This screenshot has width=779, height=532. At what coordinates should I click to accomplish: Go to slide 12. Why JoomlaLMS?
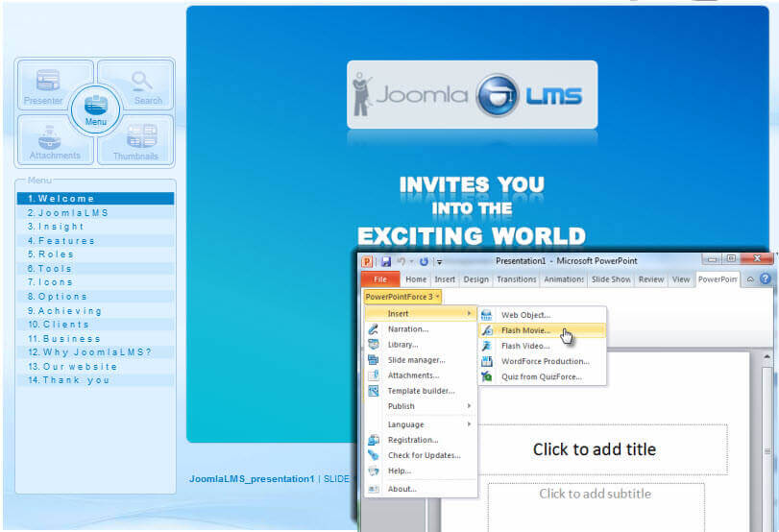click(x=95, y=352)
